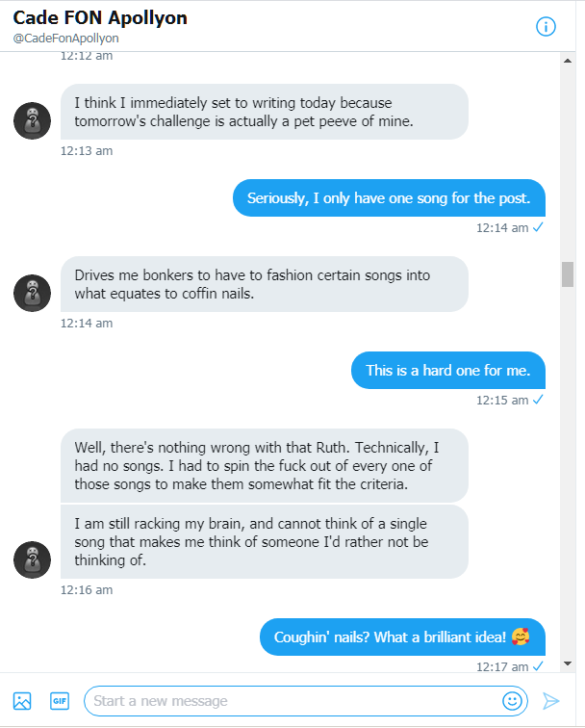Open the emoji picker icon
Screen dimensions: 585x728
(512, 700)
